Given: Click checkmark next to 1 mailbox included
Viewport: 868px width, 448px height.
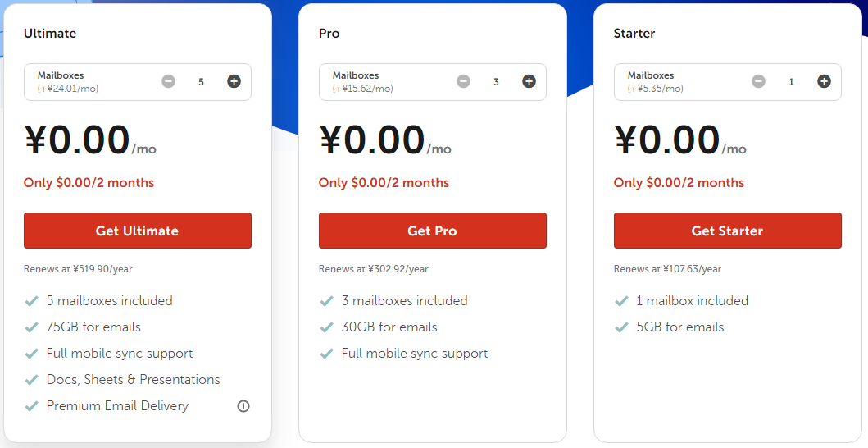Looking at the screenshot, I should pos(621,301).
